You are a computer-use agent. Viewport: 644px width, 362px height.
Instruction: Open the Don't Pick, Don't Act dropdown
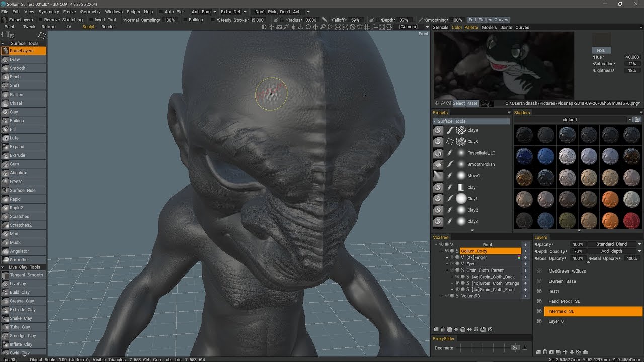coord(281,12)
